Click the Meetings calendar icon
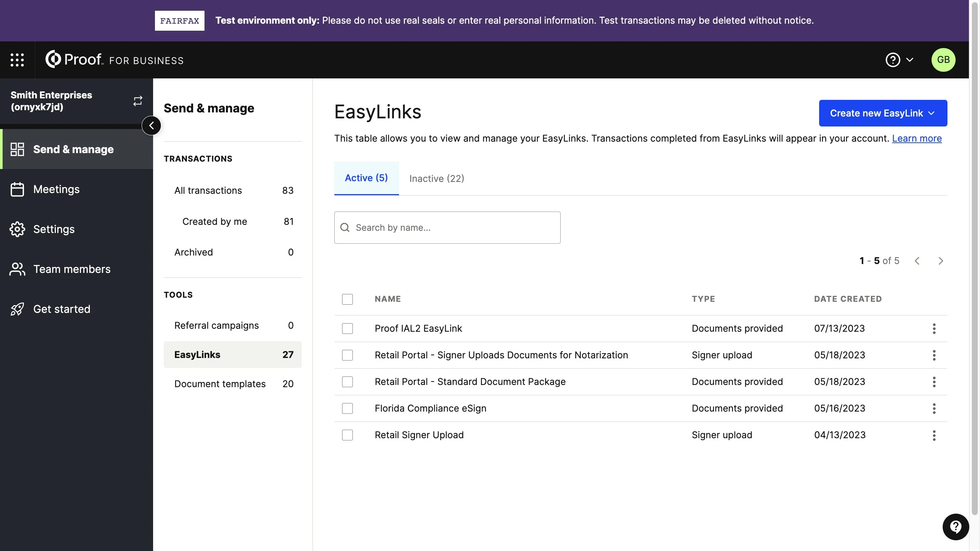This screenshot has width=980, height=551. click(x=17, y=189)
